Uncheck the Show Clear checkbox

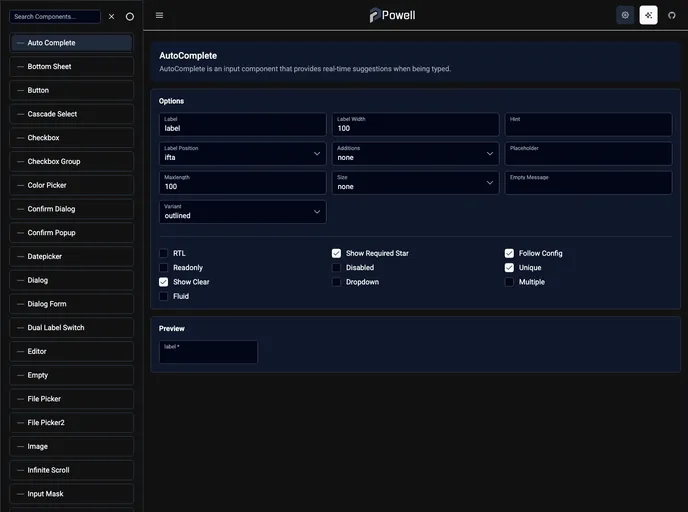[164, 282]
